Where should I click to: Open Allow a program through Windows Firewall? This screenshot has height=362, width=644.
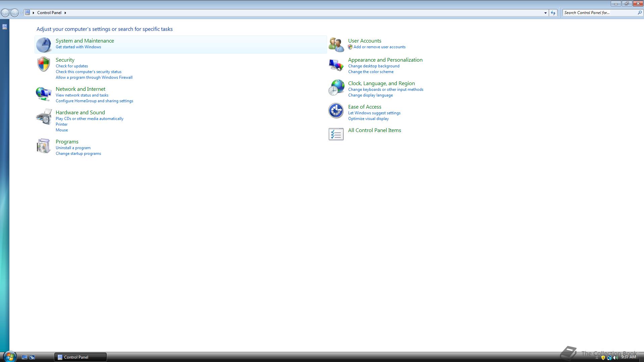pyautogui.click(x=94, y=77)
